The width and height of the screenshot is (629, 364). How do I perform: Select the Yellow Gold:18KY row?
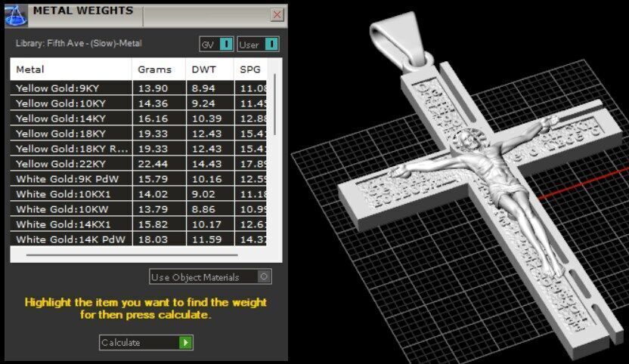[138, 134]
